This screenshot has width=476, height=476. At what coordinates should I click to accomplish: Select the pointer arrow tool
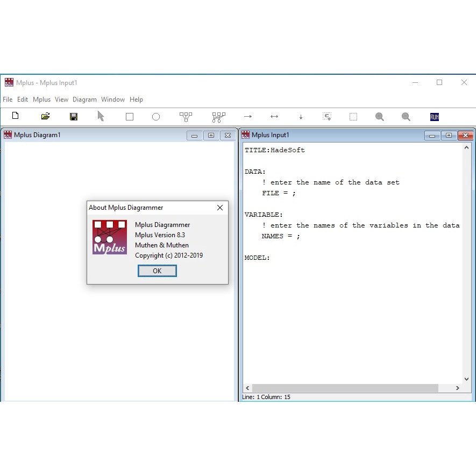click(x=101, y=116)
